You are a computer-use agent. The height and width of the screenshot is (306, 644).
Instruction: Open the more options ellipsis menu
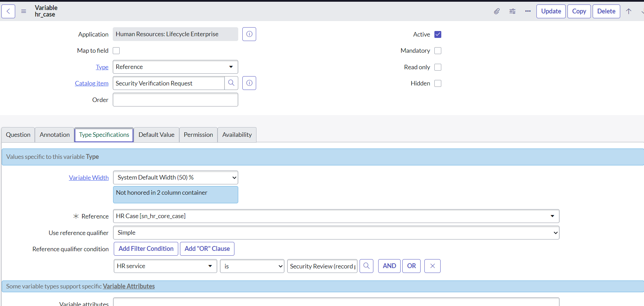tap(528, 11)
